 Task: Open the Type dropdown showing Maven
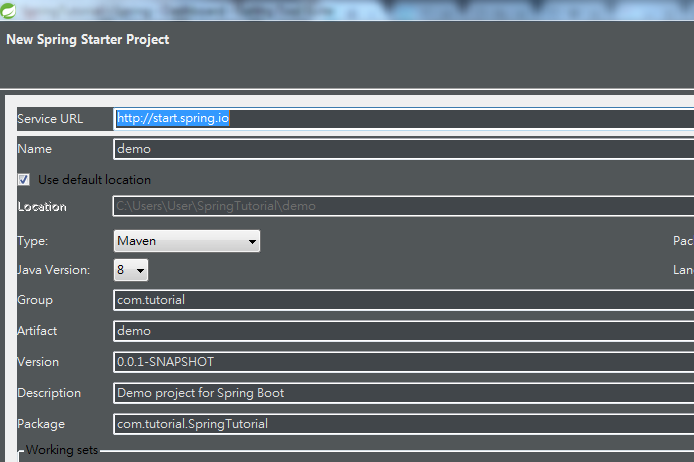pos(186,241)
